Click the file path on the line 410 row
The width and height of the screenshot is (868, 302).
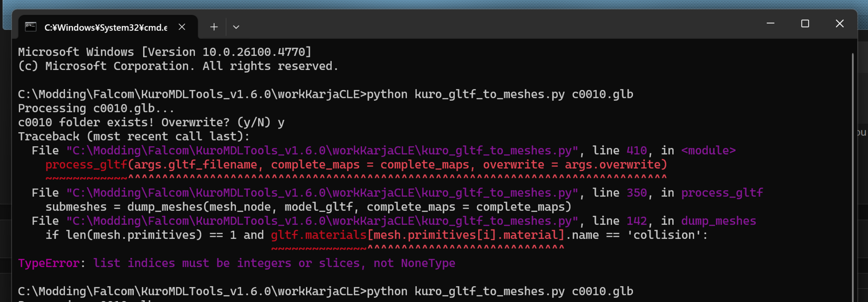(x=322, y=151)
